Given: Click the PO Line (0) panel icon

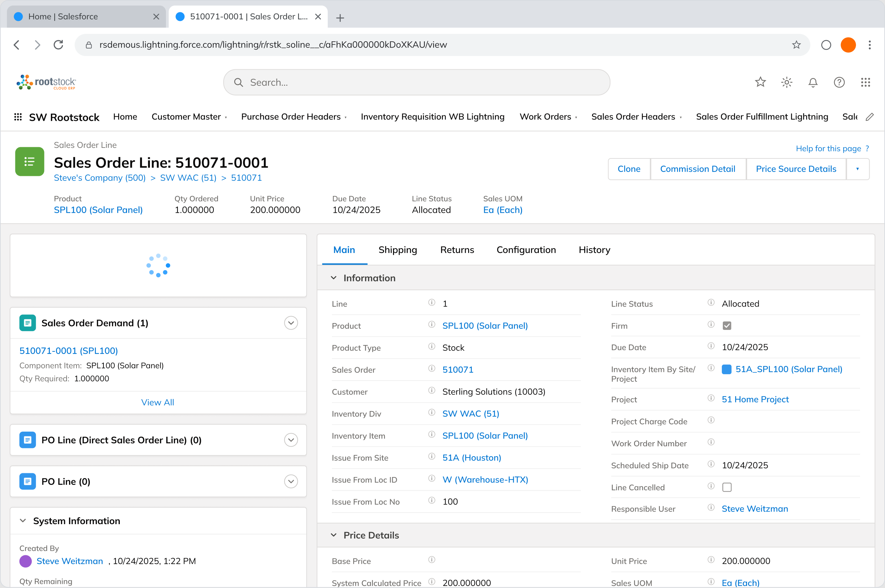Looking at the screenshot, I should 27,481.
